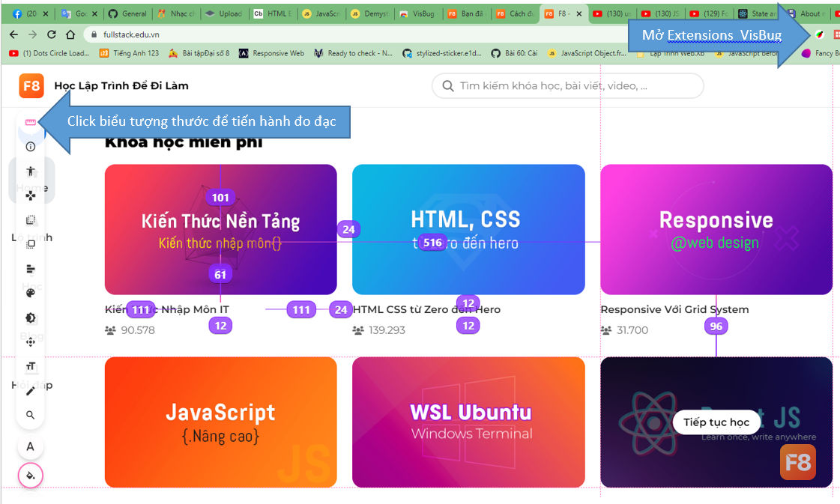Click the VisBug extension icon in toolbar
This screenshot has height=504, width=840.
[x=819, y=34]
